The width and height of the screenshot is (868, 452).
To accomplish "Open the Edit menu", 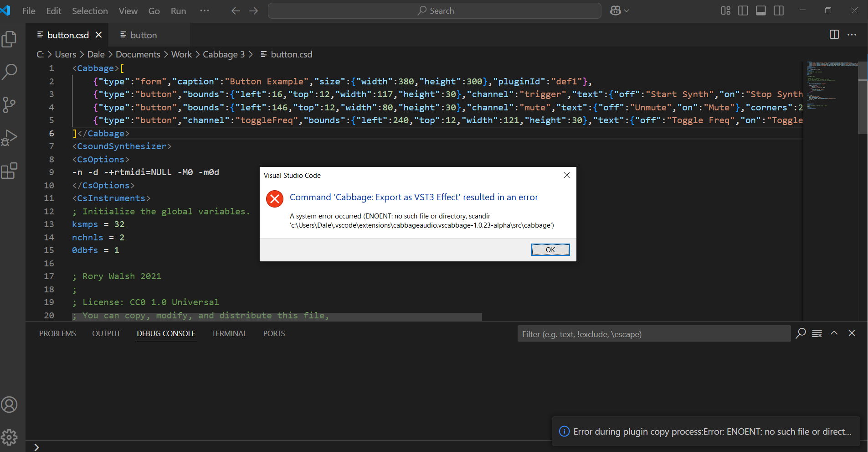I will [x=54, y=11].
